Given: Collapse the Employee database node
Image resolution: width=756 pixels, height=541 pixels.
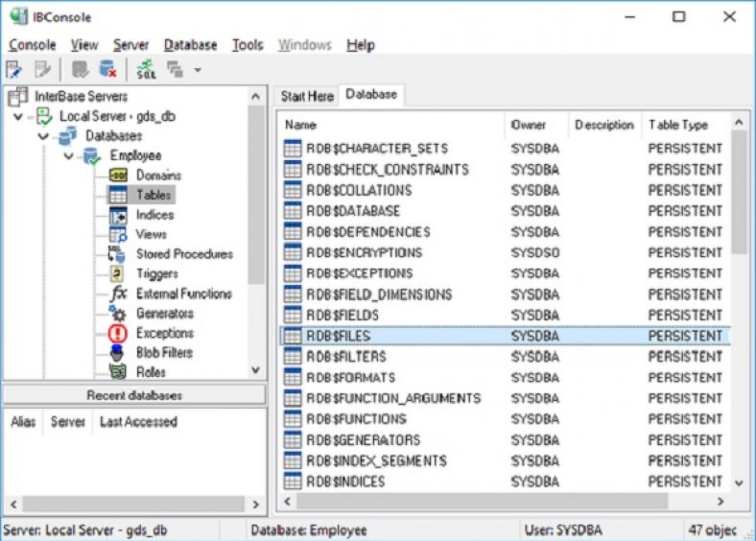Looking at the screenshot, I should [x=68, y=156].
